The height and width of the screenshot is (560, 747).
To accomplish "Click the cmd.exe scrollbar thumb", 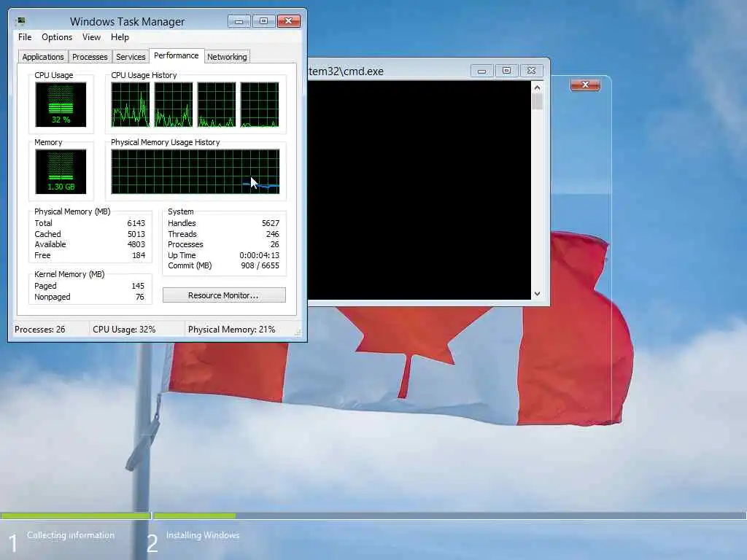I will tap(537, 101).
